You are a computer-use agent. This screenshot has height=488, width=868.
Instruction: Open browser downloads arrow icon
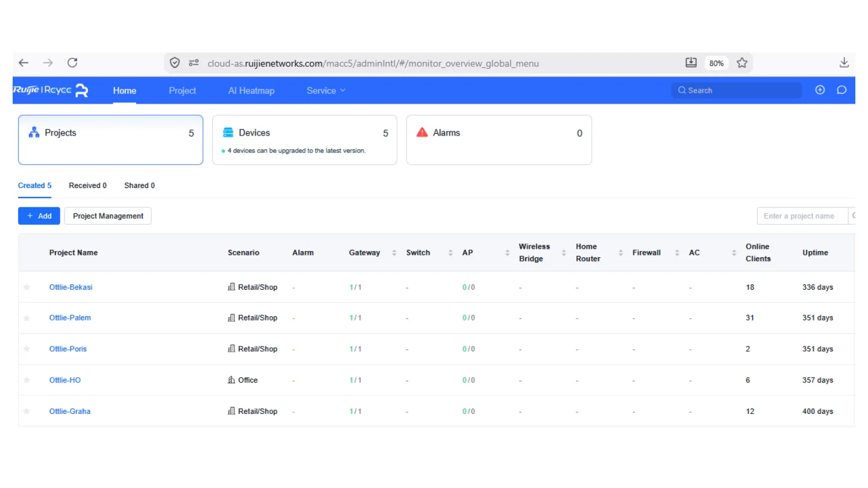click(844, 63)
